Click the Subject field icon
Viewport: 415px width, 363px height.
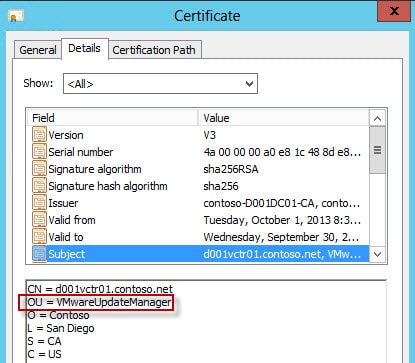39,254
